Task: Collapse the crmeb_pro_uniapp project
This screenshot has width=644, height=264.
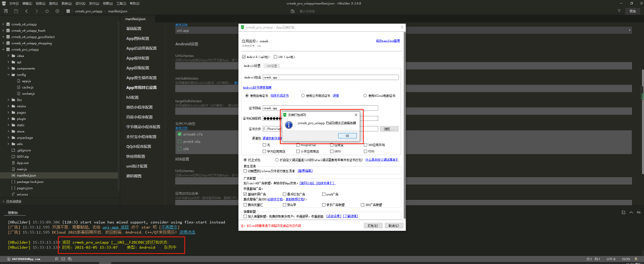Action: (3, 49)
